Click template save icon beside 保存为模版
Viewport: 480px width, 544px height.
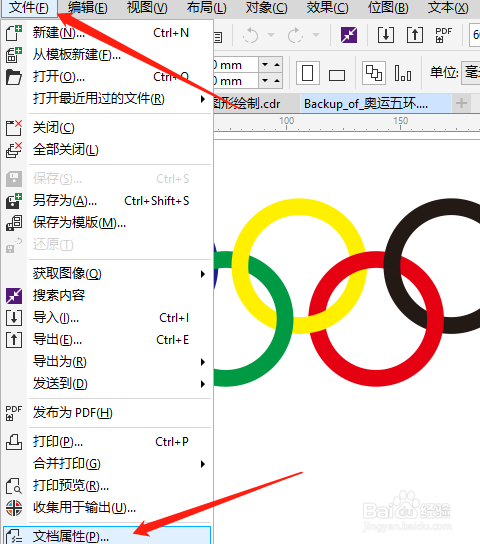(14, 223)
